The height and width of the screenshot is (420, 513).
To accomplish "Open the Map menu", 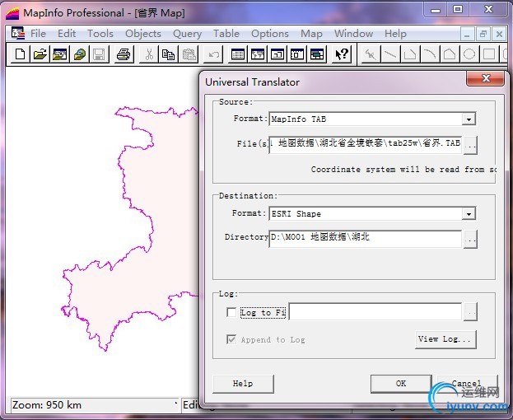I will tap(311, 34).
